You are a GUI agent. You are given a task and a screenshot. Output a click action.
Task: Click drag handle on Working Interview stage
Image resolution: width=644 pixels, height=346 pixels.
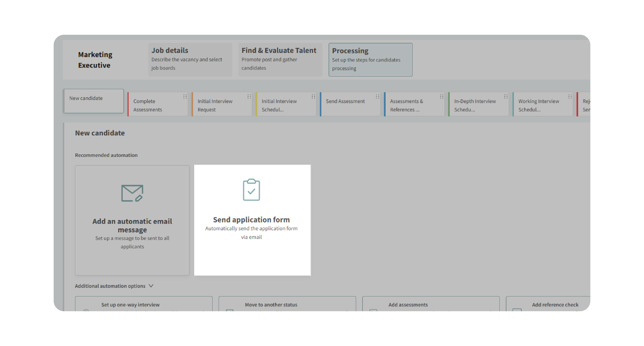coord(570,96)
